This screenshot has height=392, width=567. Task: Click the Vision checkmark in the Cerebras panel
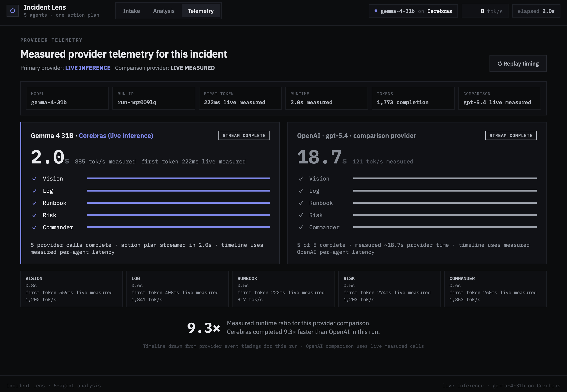pos(34,179)
